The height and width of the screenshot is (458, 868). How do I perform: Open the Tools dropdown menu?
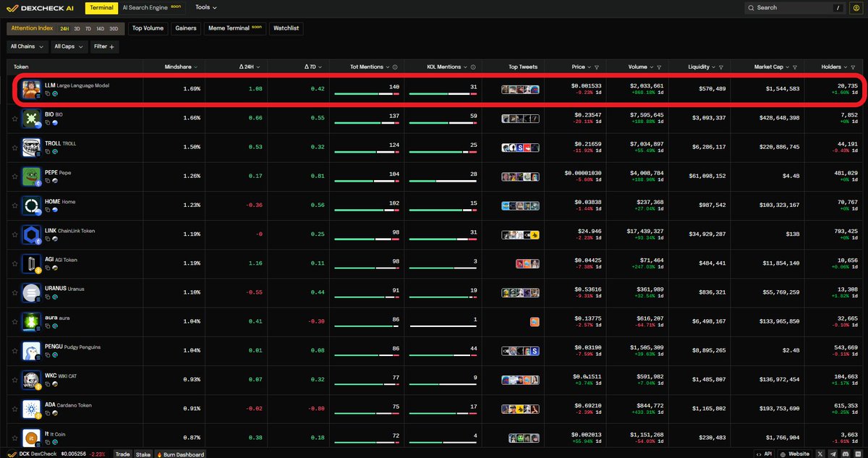click(206, 8)
